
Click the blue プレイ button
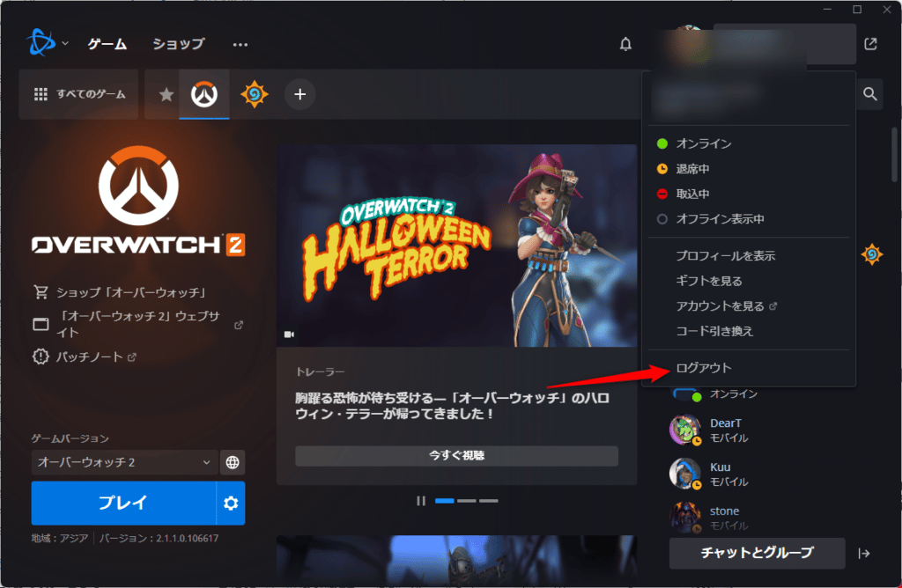(123, 503)
